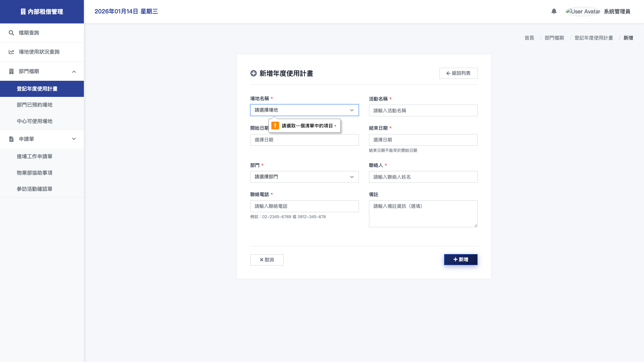Click the document icon beside 申請單

(11, 139)
